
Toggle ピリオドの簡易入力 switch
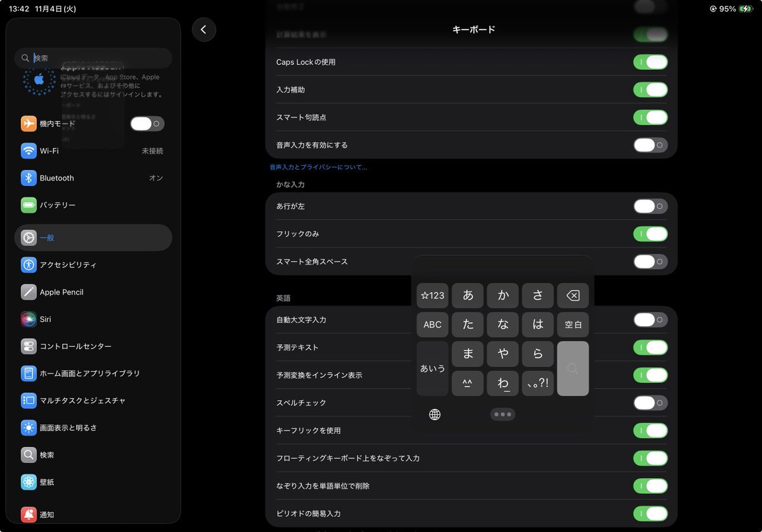click(x=650, y=514)
